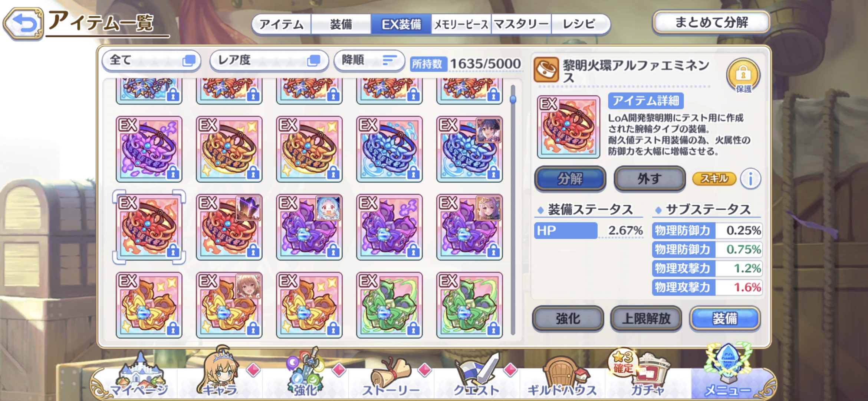Open the ギルドハウス door icon
The image size is (868, 401).
click(x=562, y=374)
